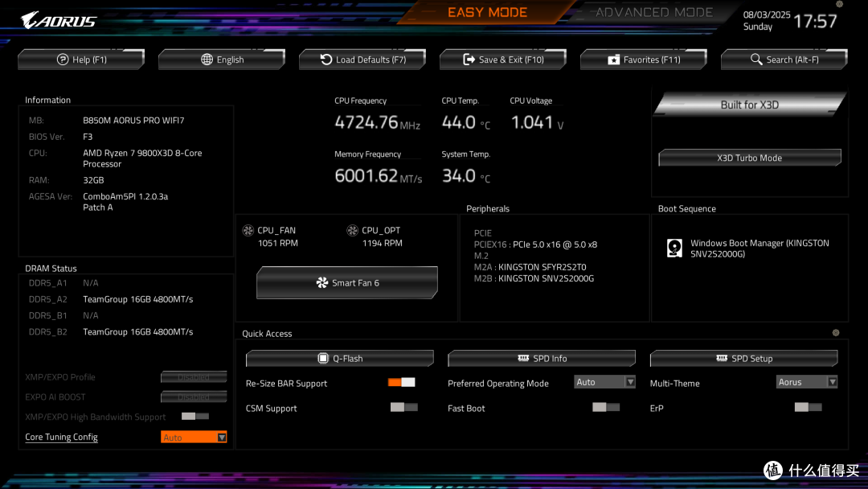Click the AORUS logo
This screenshot has width=868, height=489.
(x=59, y=21)
